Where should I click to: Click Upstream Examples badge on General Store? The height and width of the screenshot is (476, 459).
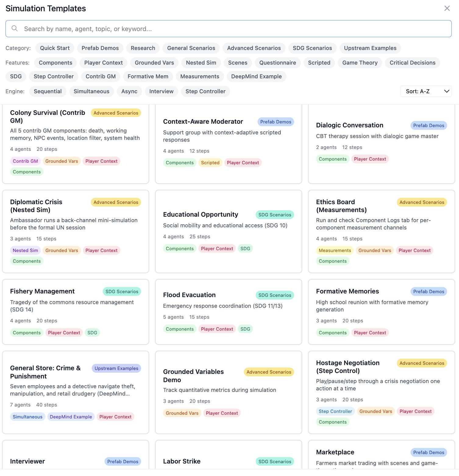[x=116, y=368]
